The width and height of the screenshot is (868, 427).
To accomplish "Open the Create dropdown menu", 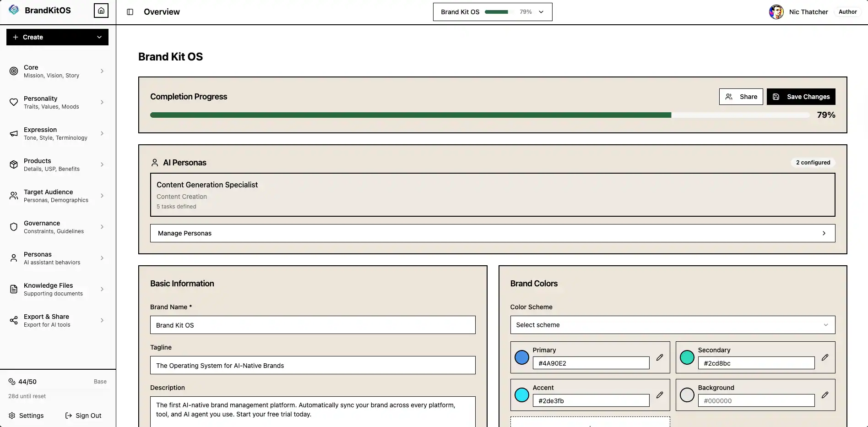I will pyautogui.click(x=57, y=37).
